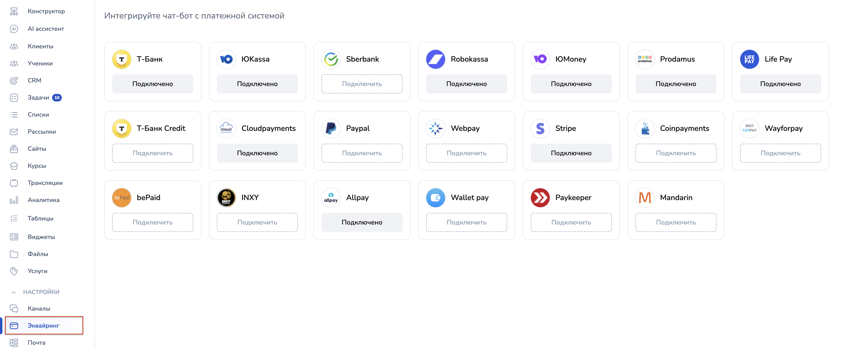Click Подключено under Cloudpayments
This screenshot has height=349, width=868.
pyautogui.click(x=257, y=153)
